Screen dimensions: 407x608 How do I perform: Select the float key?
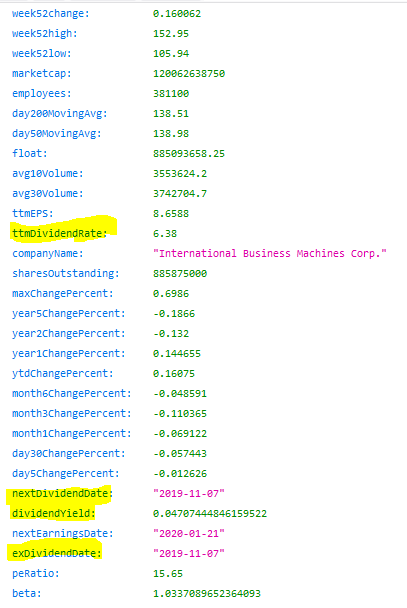click(x=30, y=154)
